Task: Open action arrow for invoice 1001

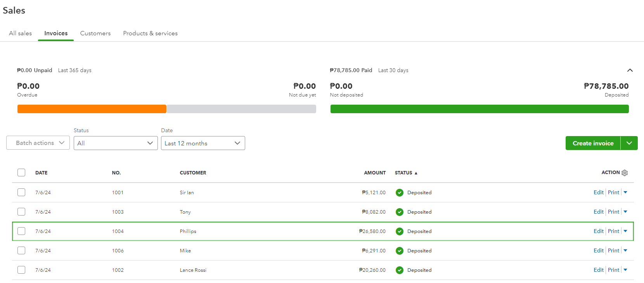Action: tap(625, 192)
